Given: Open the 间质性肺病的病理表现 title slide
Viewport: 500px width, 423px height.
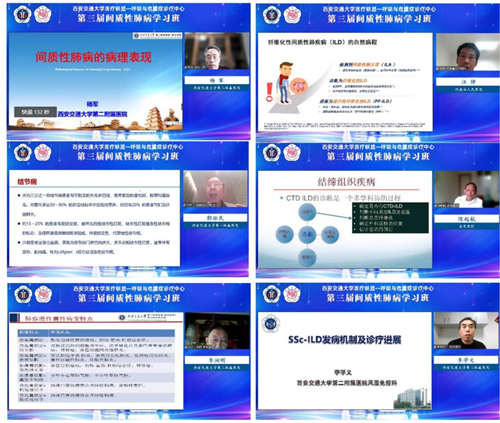Looking at the screenshot, I should [x=95, y=81].
